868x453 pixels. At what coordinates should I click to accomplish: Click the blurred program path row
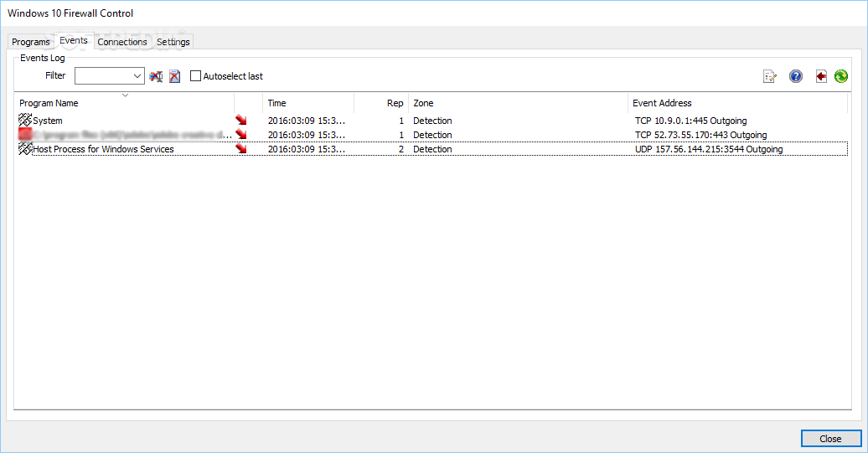(132, 135)
